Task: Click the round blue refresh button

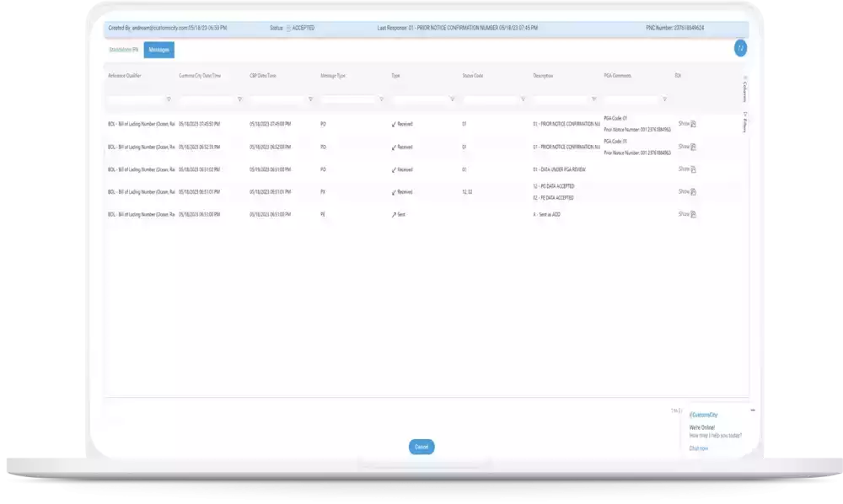Action: 740,48
